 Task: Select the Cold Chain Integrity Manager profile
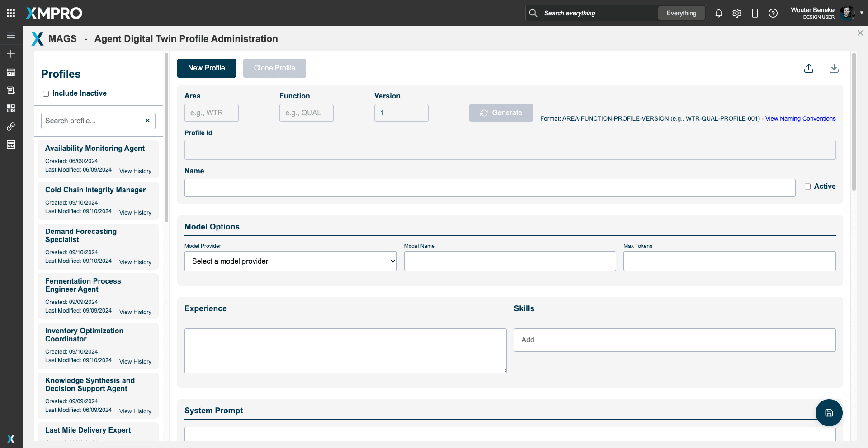(95, 190)
